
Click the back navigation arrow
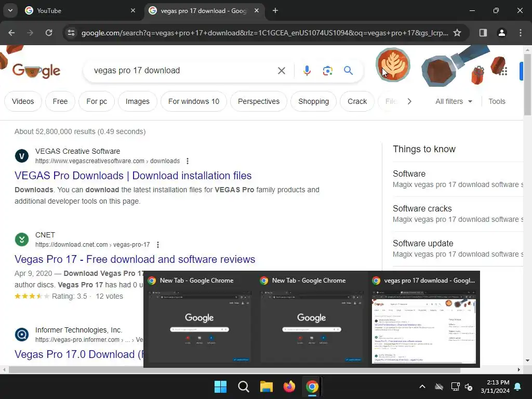11,33
